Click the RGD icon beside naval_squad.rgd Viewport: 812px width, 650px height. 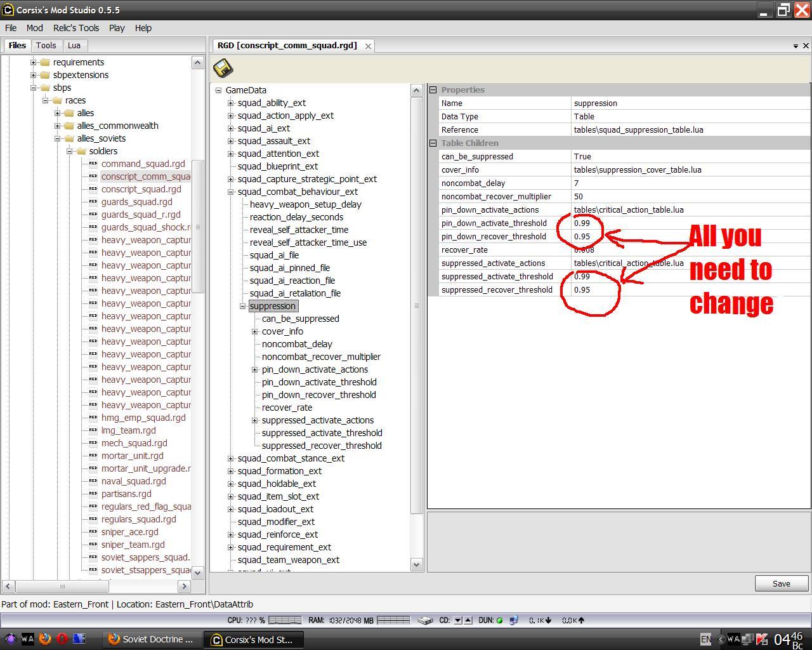click(x=93, y=481)
